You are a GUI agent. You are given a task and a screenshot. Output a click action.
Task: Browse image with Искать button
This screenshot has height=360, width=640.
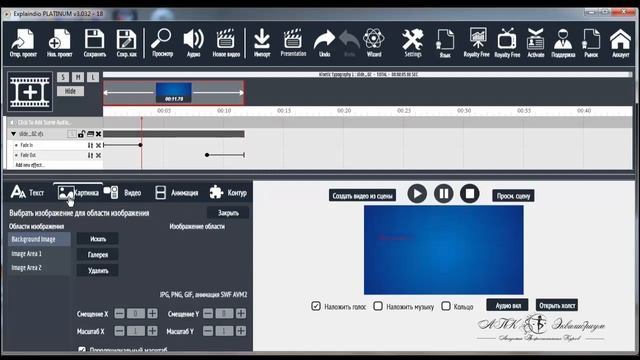(98, 239)
